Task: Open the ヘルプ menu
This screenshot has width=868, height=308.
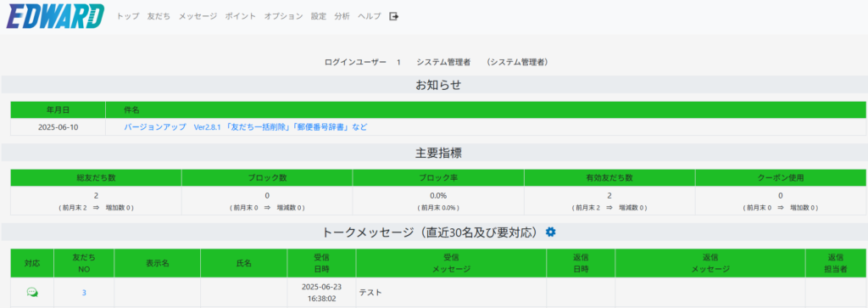Action: click(x=370, y=16)
